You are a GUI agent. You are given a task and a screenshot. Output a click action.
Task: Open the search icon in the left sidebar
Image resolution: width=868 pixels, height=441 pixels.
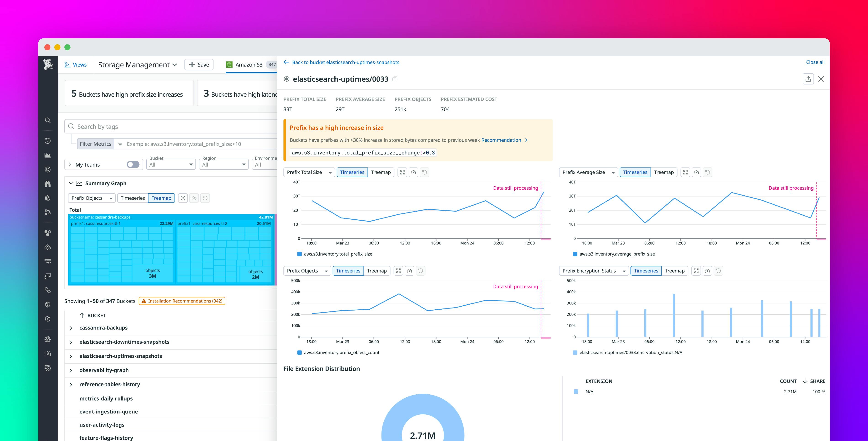(48, 120)
